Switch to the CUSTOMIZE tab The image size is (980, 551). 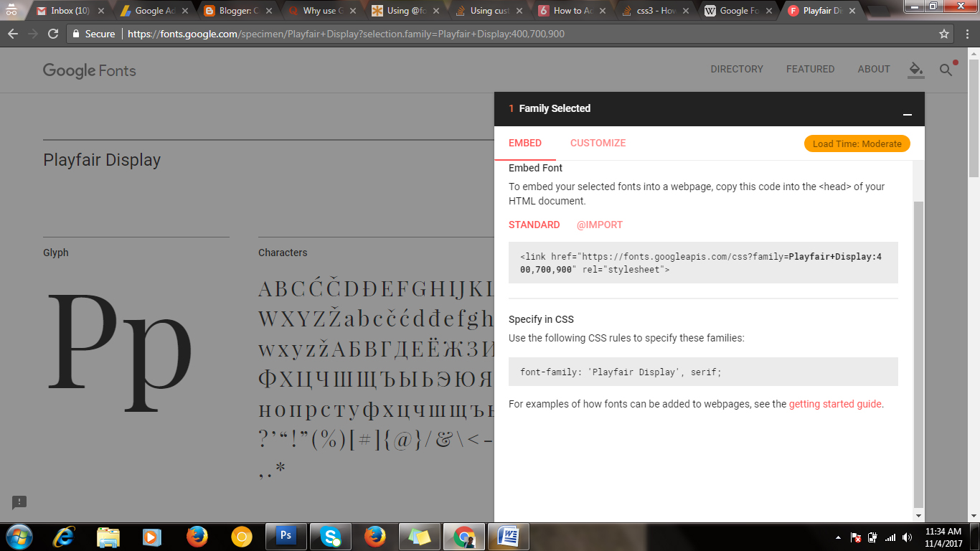coord(598,143)
